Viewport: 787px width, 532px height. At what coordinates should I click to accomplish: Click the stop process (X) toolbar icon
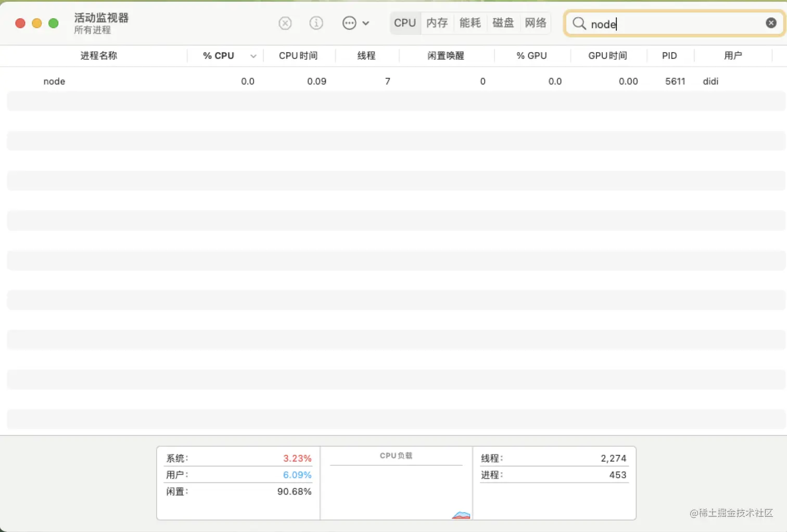coord(285,23)
